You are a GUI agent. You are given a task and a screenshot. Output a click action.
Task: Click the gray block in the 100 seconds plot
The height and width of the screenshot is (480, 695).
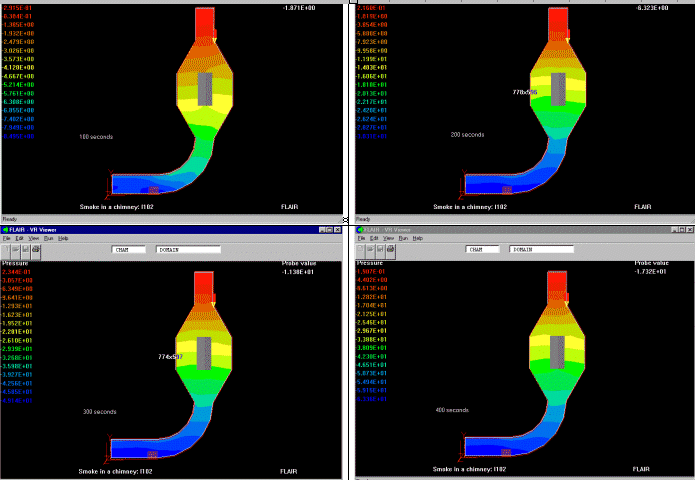pos(205,91)
